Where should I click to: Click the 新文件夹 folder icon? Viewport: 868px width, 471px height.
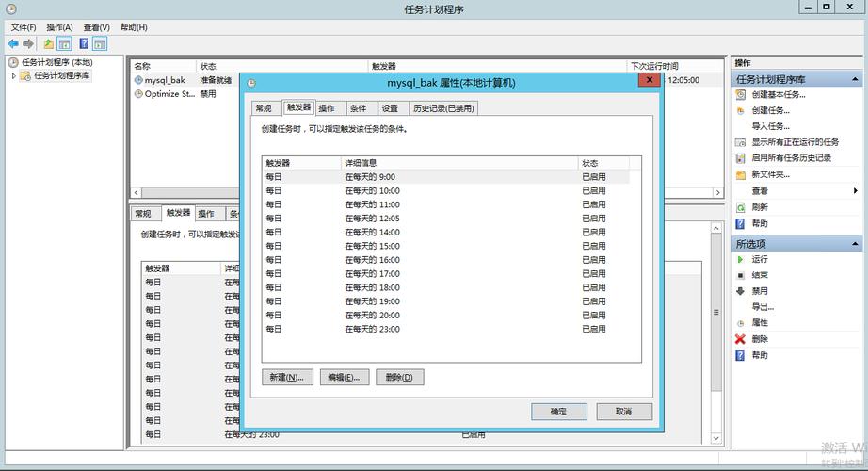741,175
